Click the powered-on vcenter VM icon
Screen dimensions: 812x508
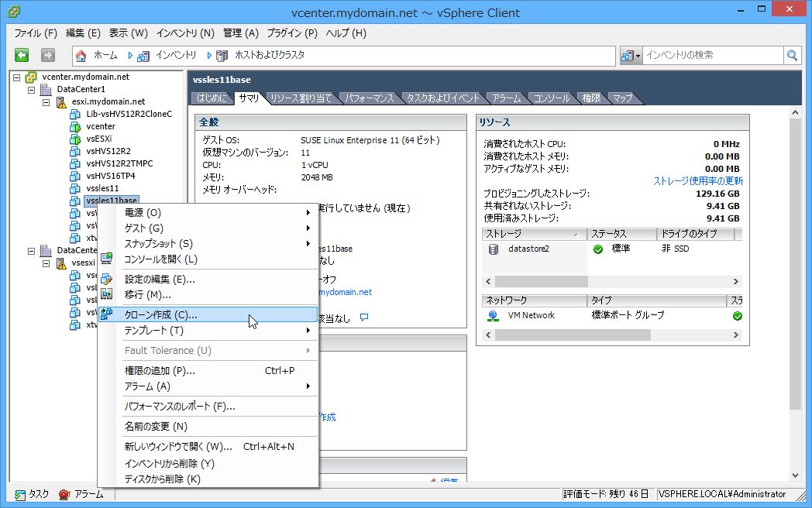coord(76,127)
